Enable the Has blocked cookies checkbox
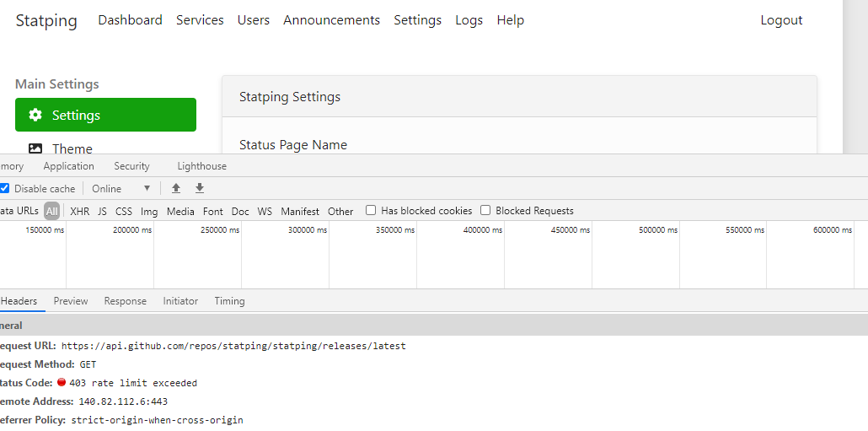 [x=371, y=210]
